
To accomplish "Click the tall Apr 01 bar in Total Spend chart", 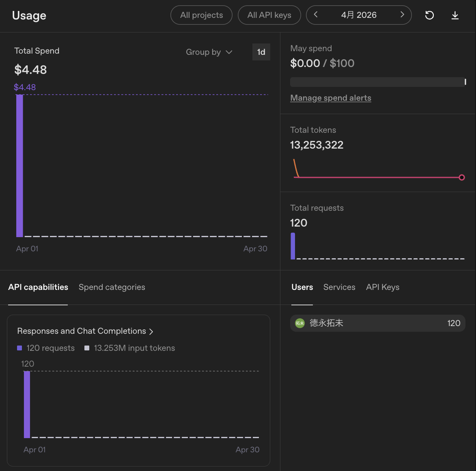I will pyautogui.click(x=19, y=166).
